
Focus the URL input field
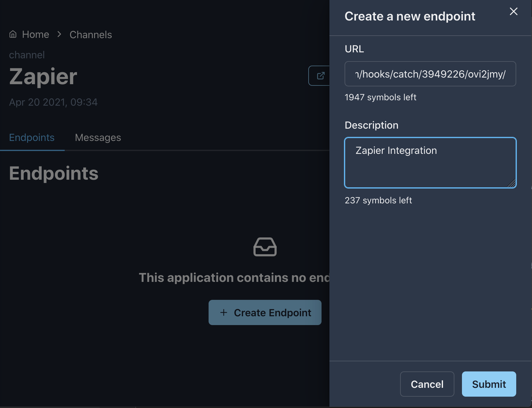pos(430,74)
